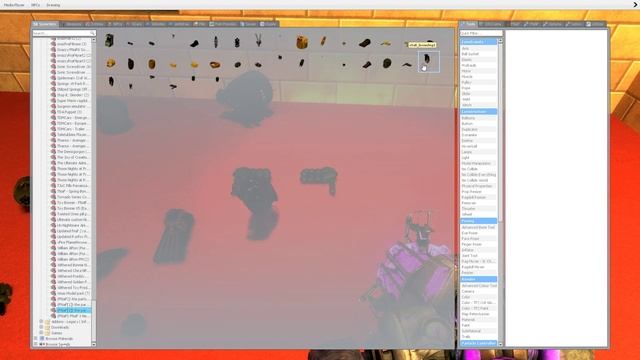This screenshot has height=360, width=640.
Task: Pick the Advanced Colour Tool
Action: [x=479, y=286]
